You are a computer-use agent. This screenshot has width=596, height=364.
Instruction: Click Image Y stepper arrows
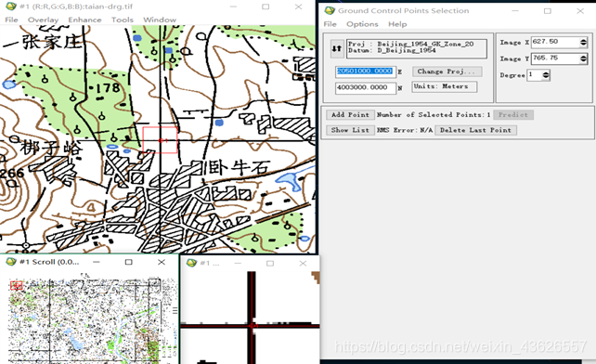583,58
